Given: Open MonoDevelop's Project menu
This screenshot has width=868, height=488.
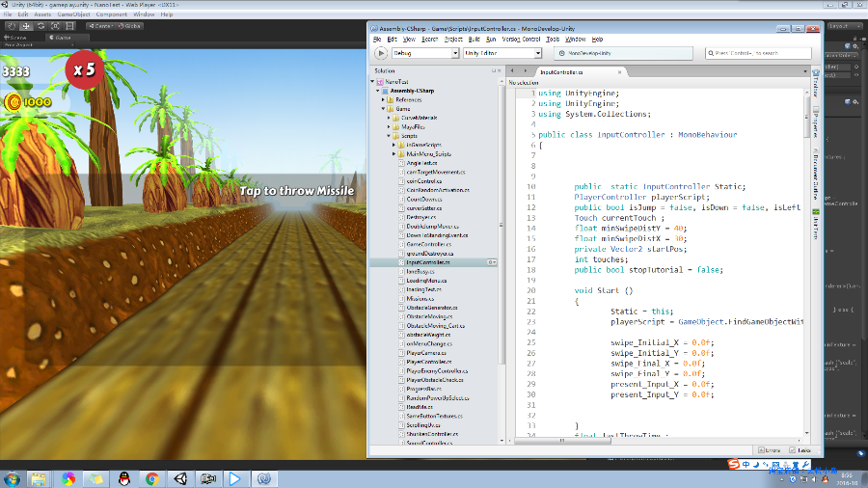Looking at the screenshot, I should pos(453,40).
